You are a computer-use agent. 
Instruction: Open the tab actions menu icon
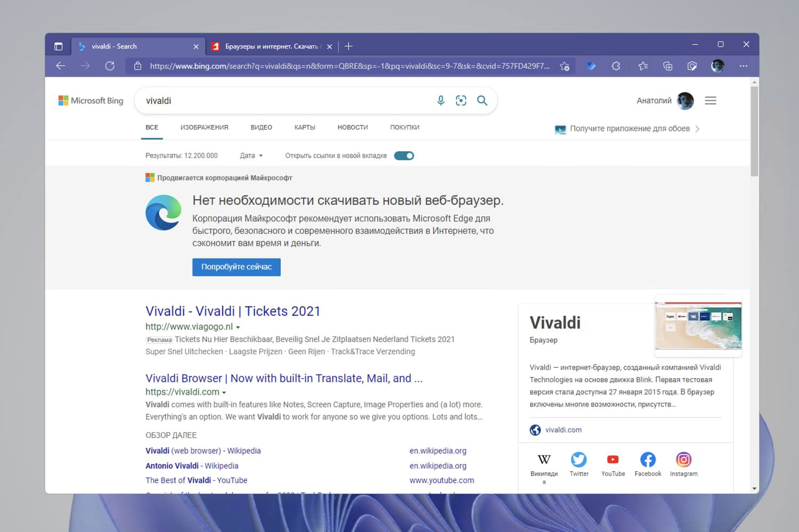click(59, 46)
